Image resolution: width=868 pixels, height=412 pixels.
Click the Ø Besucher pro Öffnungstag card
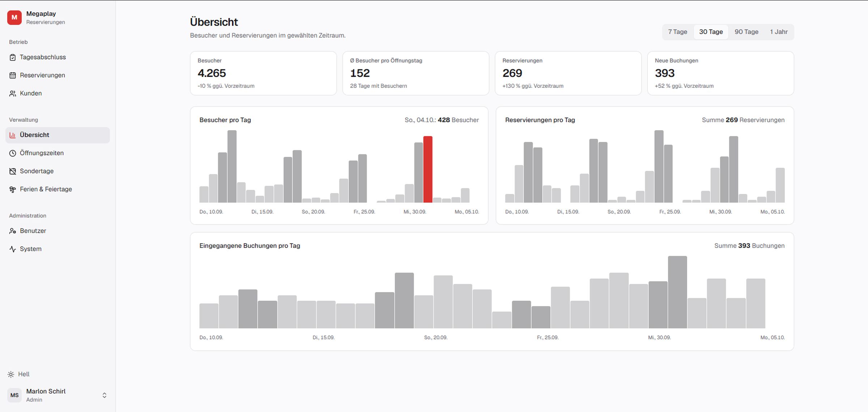pyautogui.click(x=416, y=73)
